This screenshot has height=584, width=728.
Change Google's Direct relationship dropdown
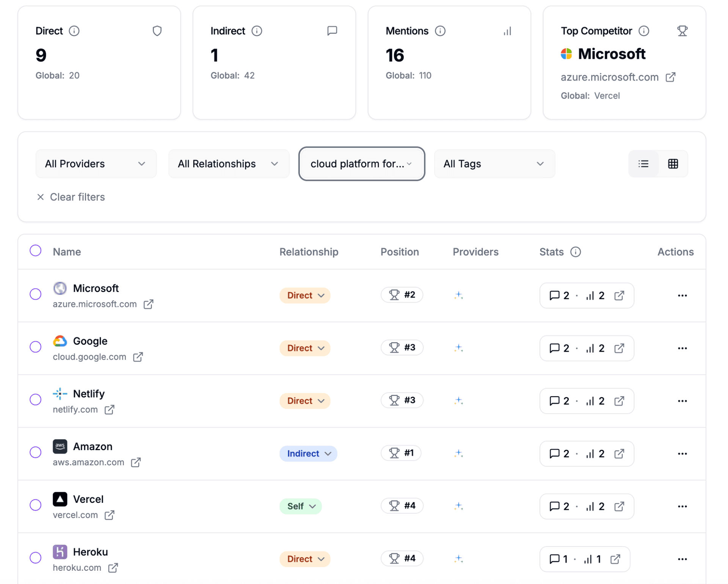click(305, 348)
